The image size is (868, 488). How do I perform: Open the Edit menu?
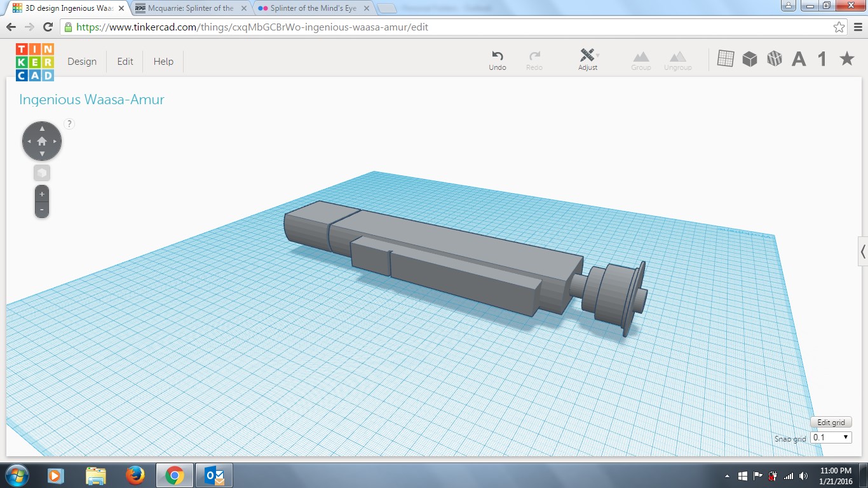click(x=125, y=62)
